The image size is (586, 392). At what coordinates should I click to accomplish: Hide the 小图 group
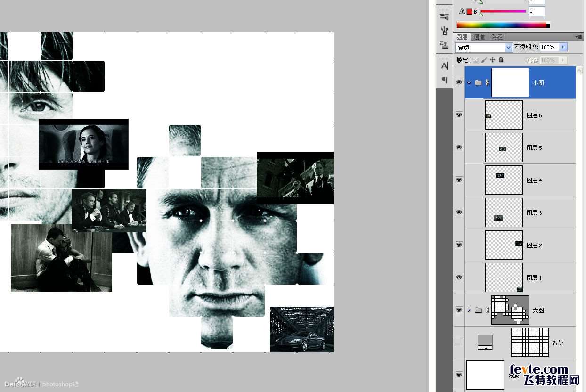[x=459, y=82]
